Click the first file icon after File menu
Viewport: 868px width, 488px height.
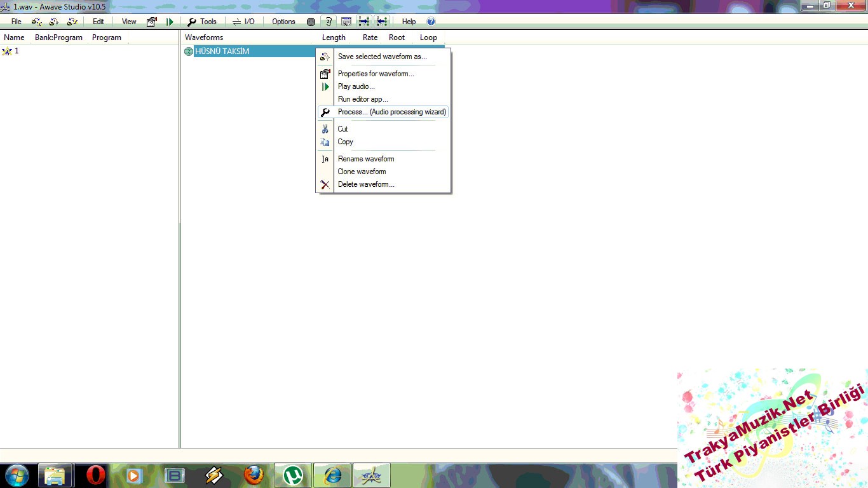point(37,22)
